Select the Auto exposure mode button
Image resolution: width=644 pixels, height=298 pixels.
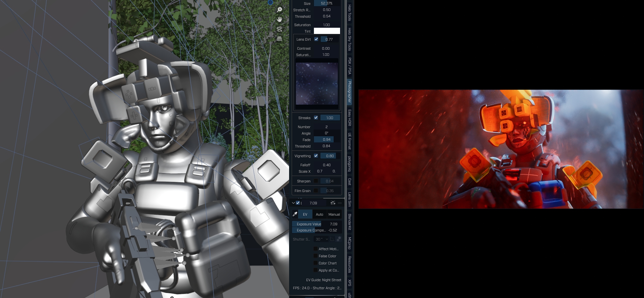(319, 214)
